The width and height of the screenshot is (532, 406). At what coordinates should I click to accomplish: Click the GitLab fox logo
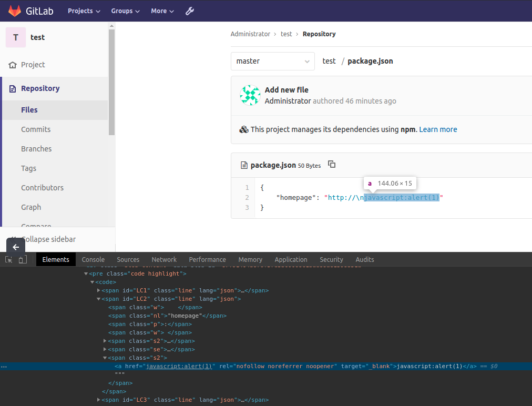(x=15, y=11)
